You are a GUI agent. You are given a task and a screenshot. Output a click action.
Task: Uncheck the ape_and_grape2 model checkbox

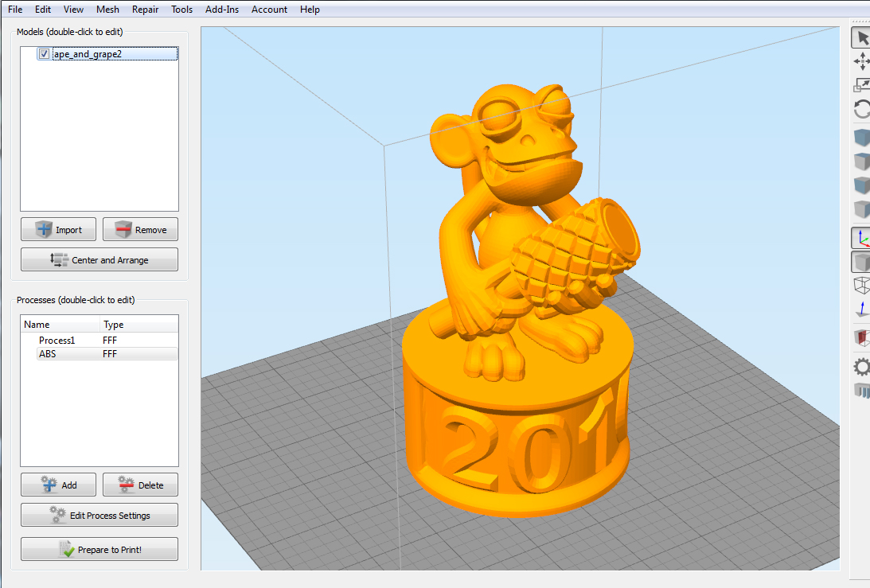[x=45, y=54]
